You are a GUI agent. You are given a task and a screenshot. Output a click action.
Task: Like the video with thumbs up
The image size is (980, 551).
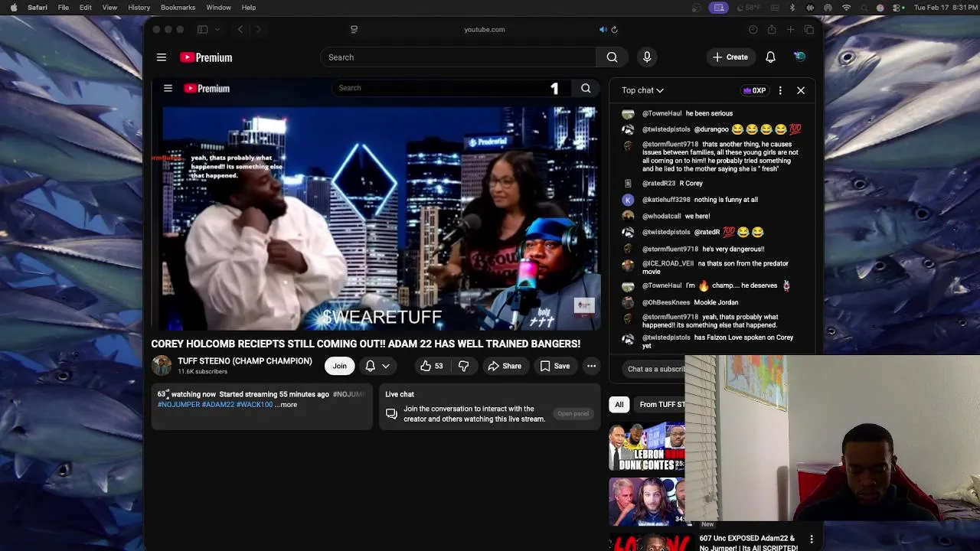432,366
